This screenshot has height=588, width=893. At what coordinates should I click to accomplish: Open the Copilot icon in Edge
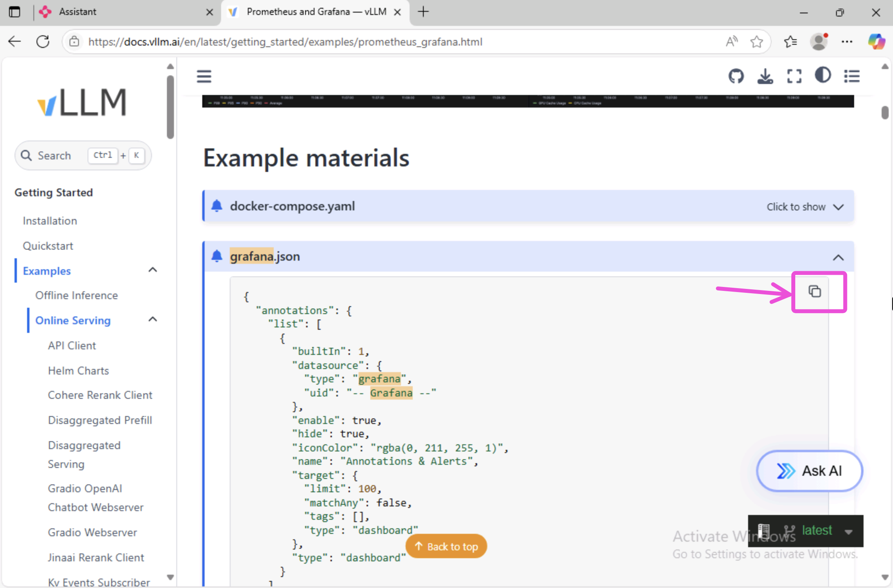(x=876, y=42)
